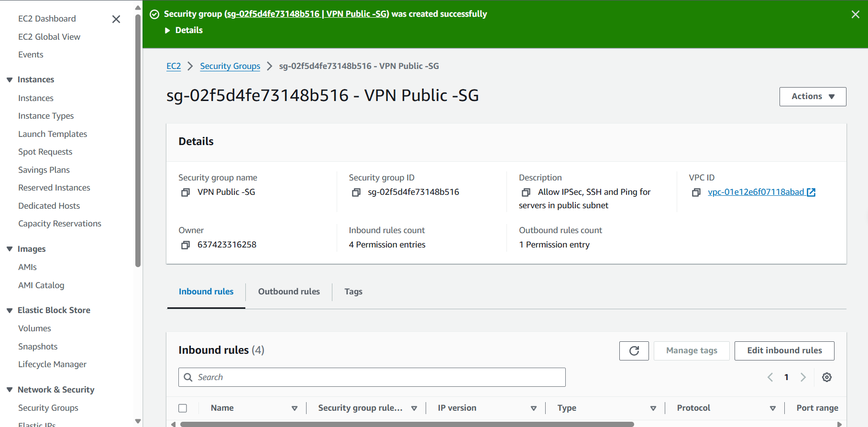This screenshot has width=868, height=427.
Task: Sort table by IP version column
Action: click(x=534, y=408)
